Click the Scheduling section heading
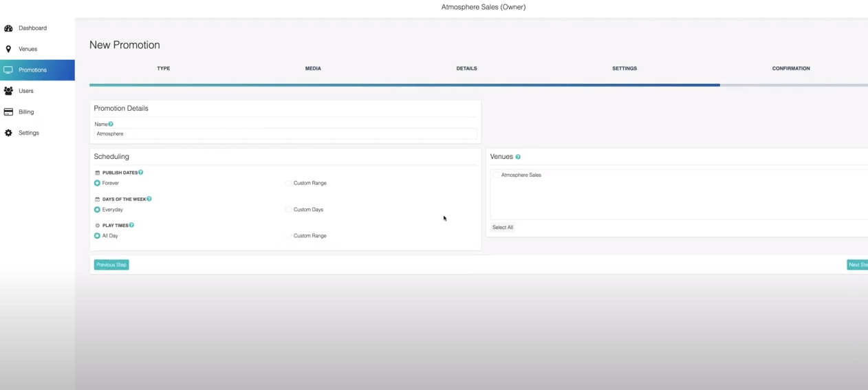 111,157
